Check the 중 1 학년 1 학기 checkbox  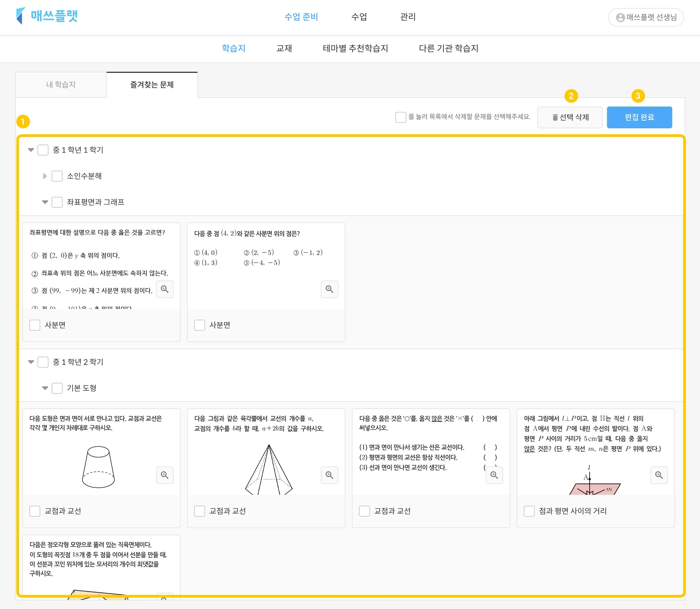click(x=43, y=150)
